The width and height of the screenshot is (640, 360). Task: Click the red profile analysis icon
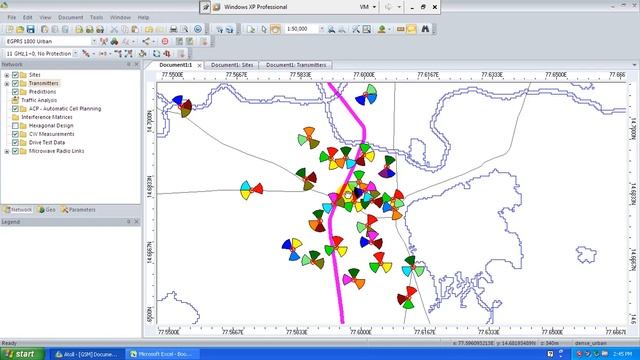point(167,53)
